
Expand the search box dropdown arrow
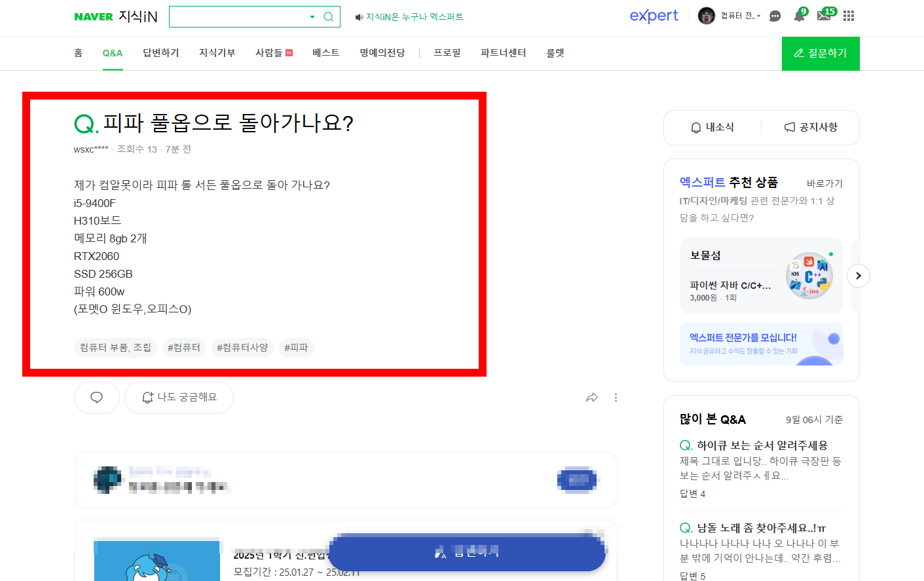(x=312, y=17)
